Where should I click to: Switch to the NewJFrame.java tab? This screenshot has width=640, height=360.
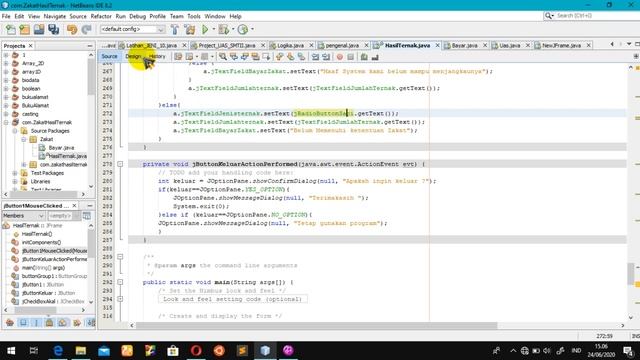coord(561,45)
